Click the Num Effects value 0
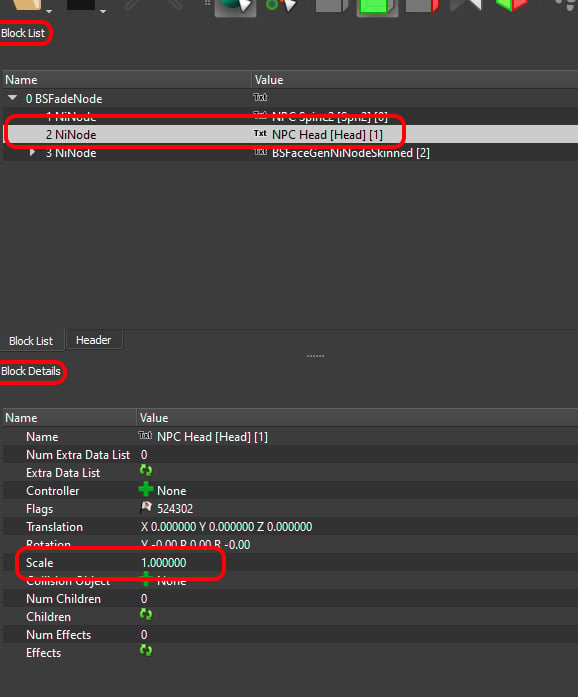 point(144,635)
